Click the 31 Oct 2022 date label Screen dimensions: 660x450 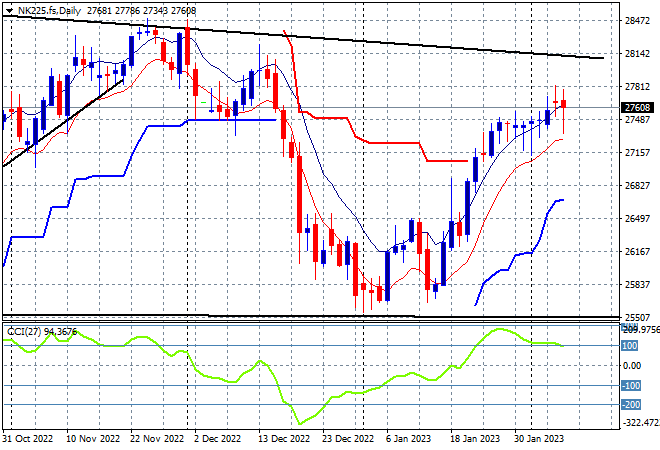click(28, 439)
